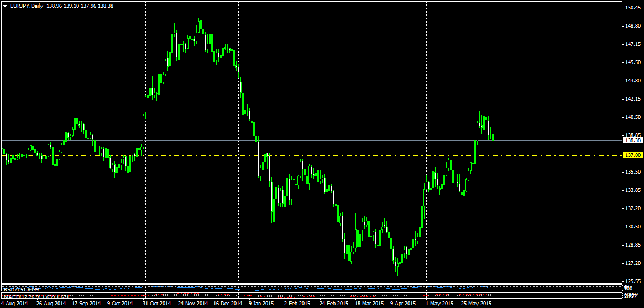644x308 pixels.
Task: Click the 9 Jan 2015 date label
Action: tap(261, 304)
